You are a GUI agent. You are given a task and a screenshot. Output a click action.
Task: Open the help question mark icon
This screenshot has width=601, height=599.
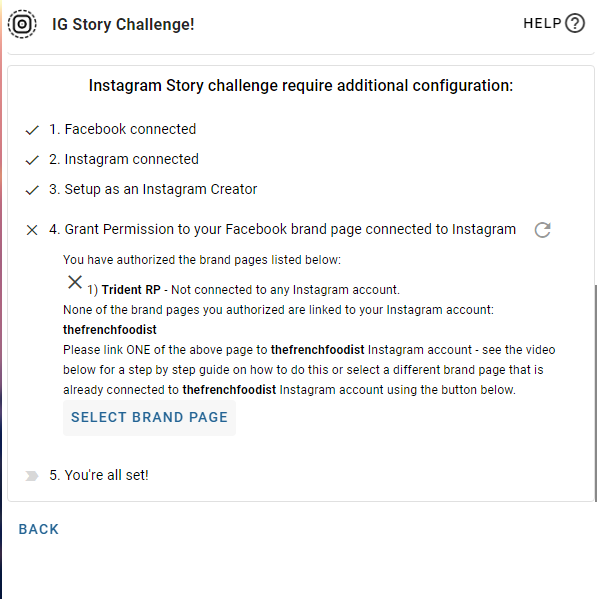pos(575,23)
